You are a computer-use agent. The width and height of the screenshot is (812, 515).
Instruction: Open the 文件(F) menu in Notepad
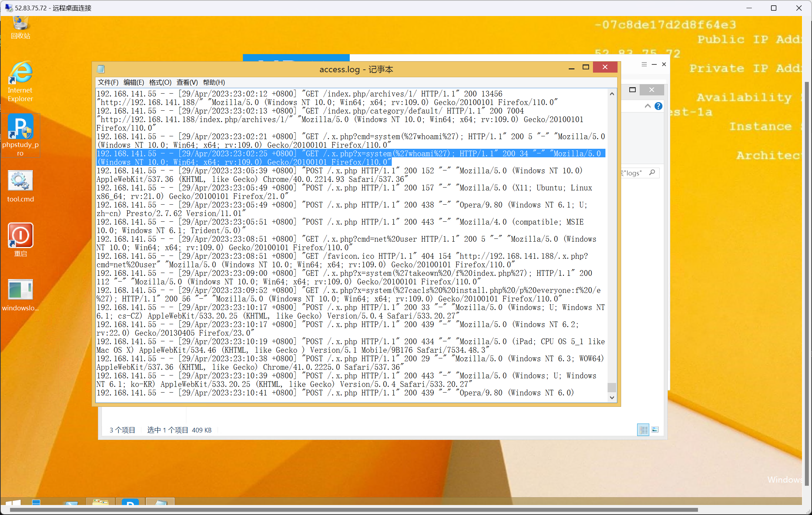[x=108, y=83]
